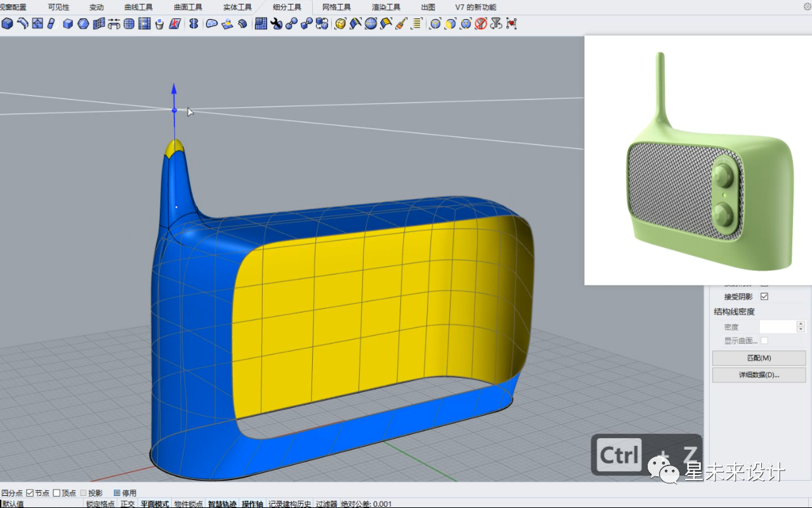Viewport: 812px width, 508px height.
Task: Click the figure-eight crease icon
Action: click(193, 23)
